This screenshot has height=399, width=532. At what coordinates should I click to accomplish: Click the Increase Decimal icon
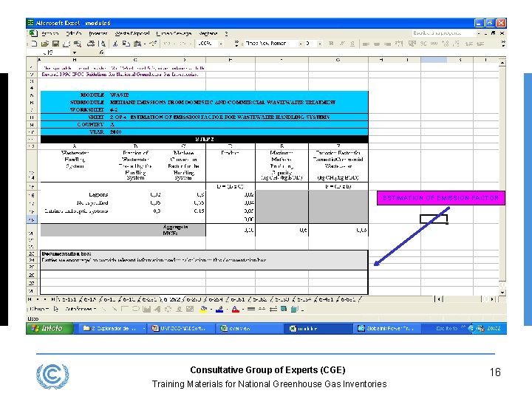[446, 44]
